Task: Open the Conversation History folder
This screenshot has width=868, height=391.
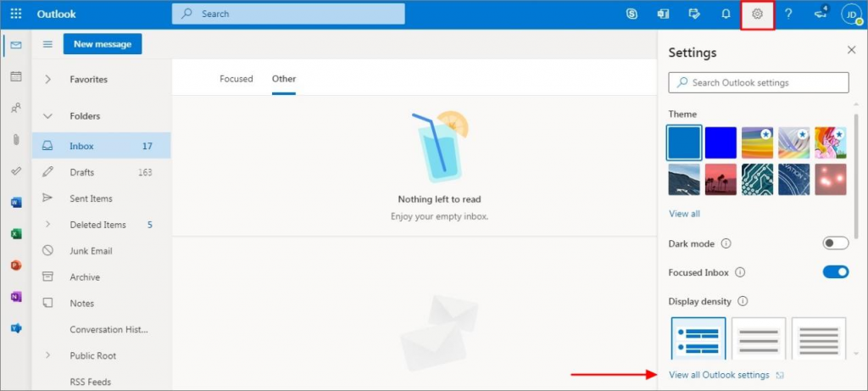Action: 102,330
